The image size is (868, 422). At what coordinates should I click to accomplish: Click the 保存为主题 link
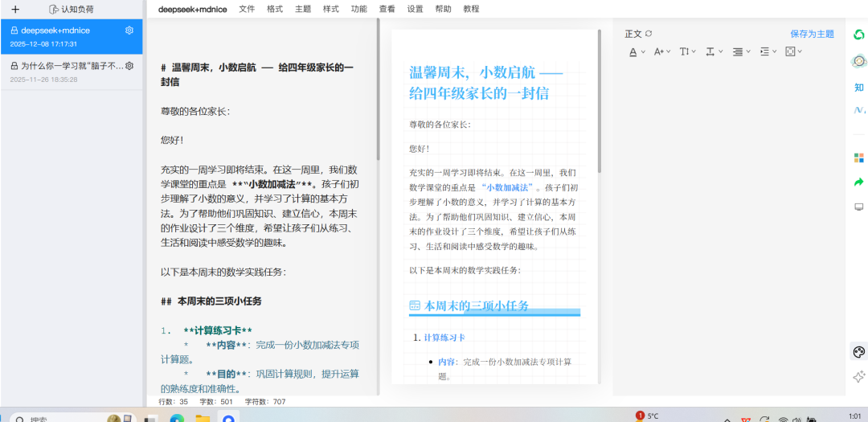tap(812, 34)
